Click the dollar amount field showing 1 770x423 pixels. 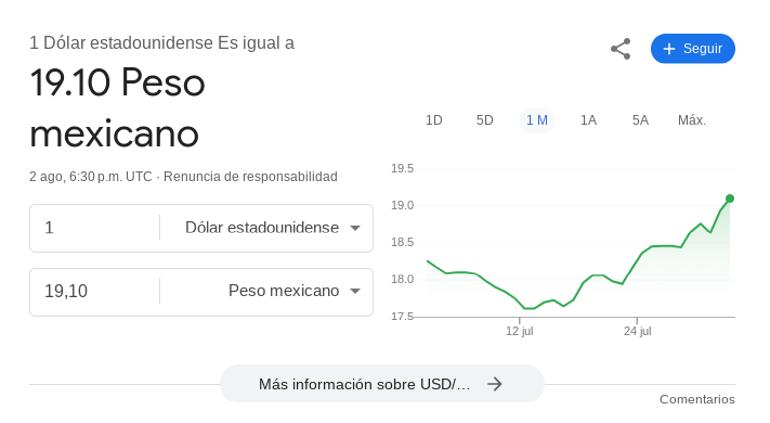pyautogui.click(x=94, y=228)
